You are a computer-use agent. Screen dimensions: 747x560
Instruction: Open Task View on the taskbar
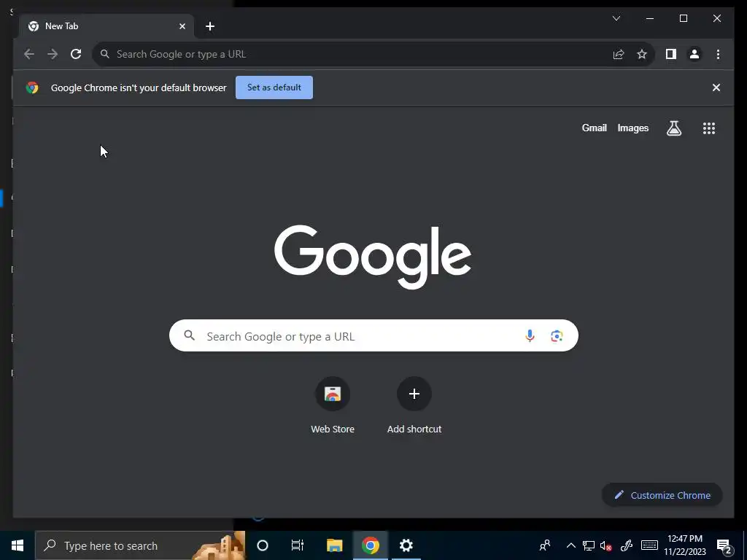[x=298, y=545]
